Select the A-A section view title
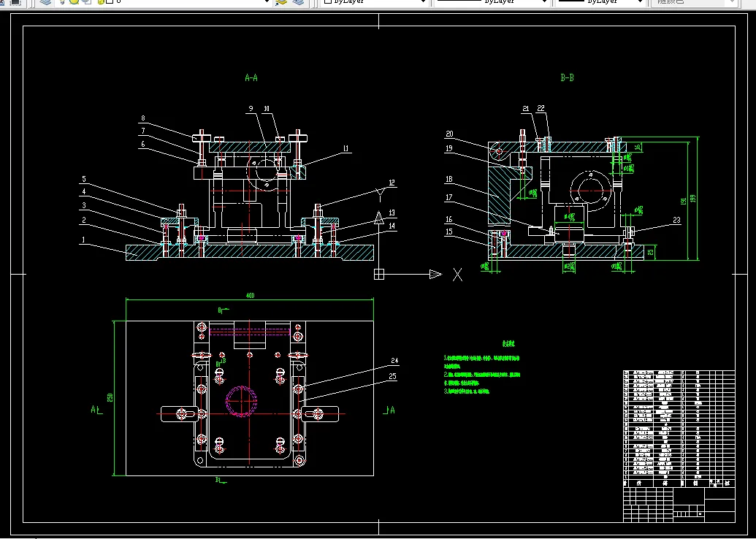 point(251,77)
